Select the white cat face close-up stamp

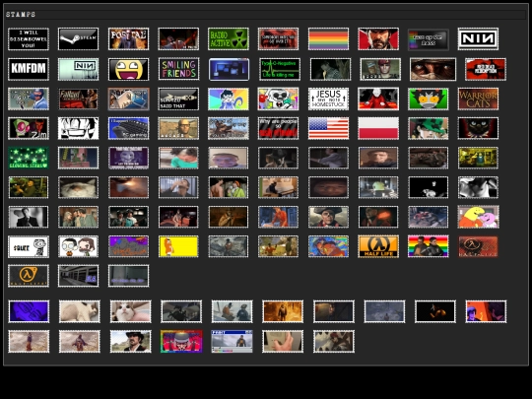click(x=131, y=311)
